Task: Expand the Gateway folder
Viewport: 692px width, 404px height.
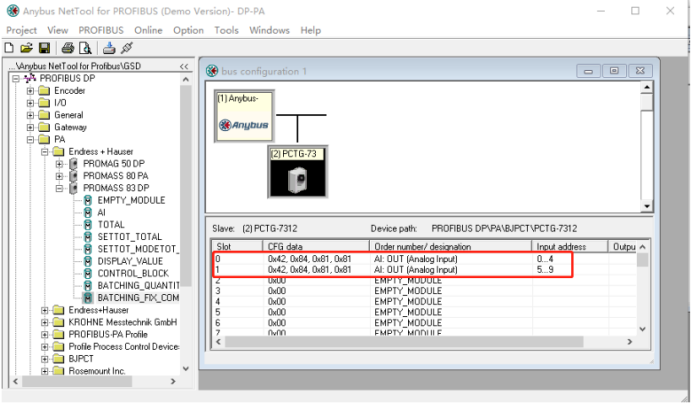Action: (x=30, y=128)
